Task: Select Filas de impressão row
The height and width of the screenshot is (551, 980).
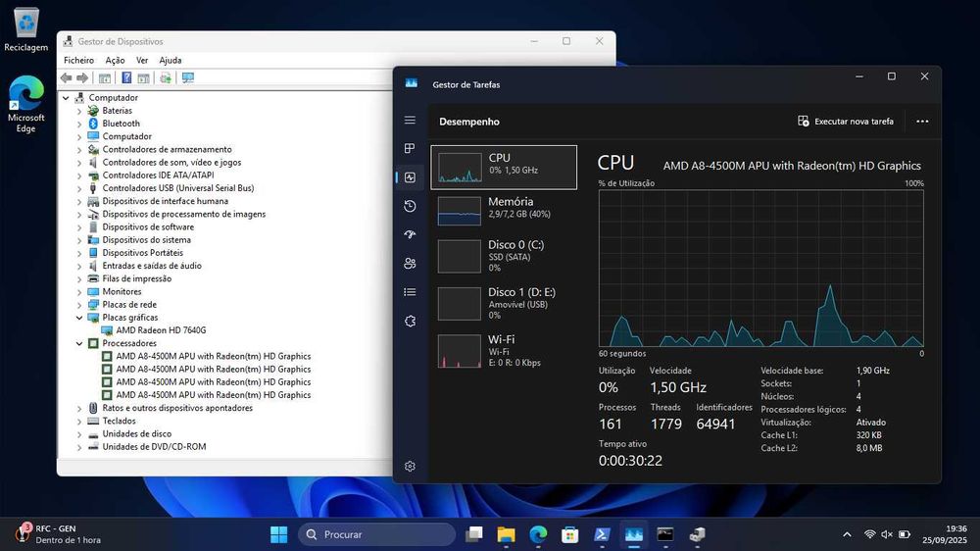Action: coord(129,279)
